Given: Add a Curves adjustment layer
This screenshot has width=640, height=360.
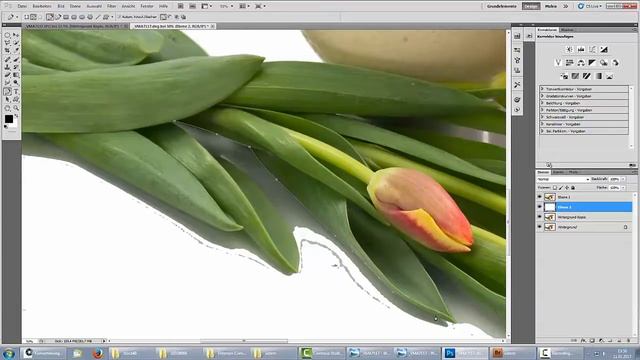Looking at the screenshot, I should [592, 49].
